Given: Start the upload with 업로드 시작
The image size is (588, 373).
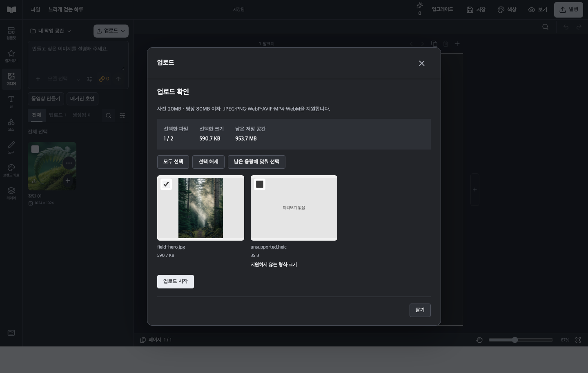Looking at the screenshot, I should [176, 281].
